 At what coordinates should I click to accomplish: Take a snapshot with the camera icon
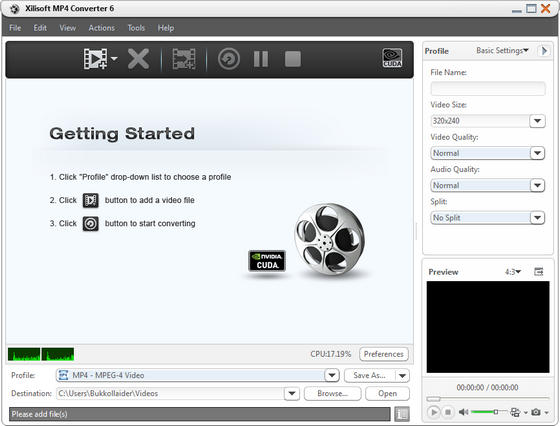535,412
